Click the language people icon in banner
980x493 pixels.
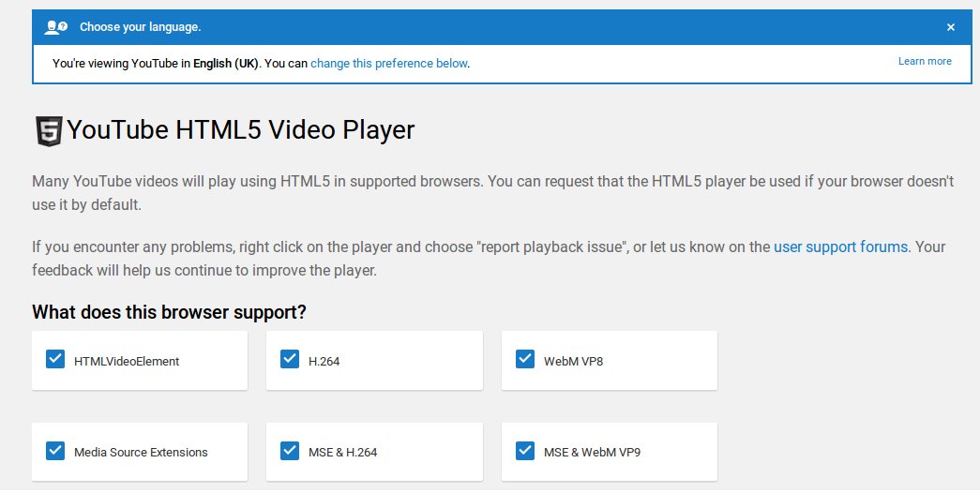pos(55,27)
